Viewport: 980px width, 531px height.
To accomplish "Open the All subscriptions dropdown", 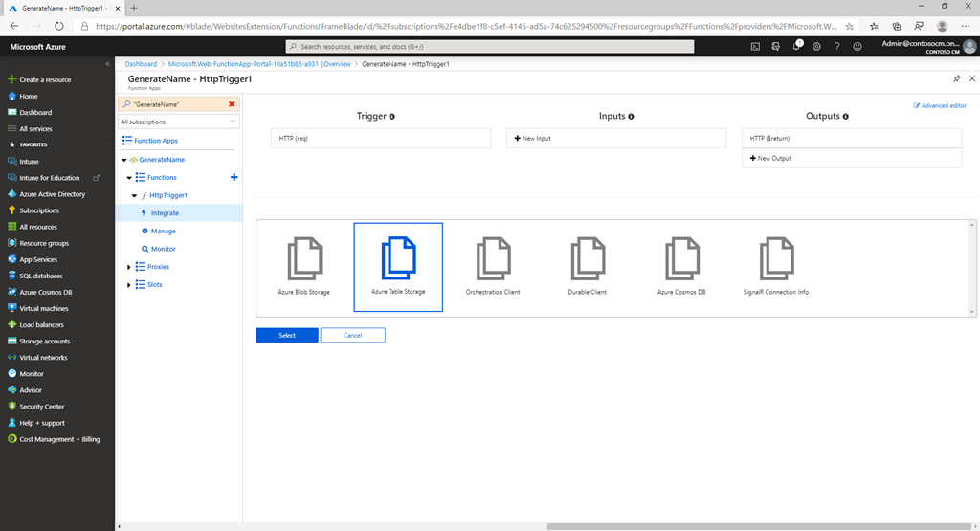I will (179, 122).
